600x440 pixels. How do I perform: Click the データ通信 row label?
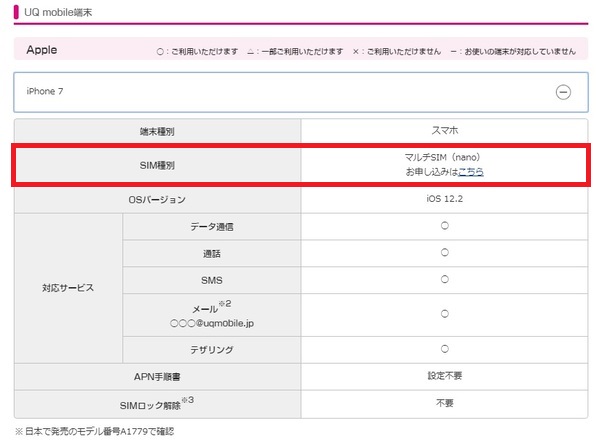coord(212,227)
